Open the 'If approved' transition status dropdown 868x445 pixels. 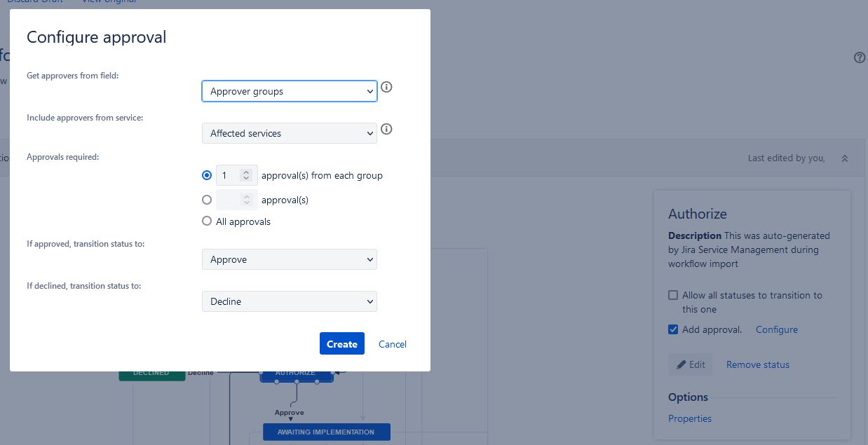click(290, 259)
